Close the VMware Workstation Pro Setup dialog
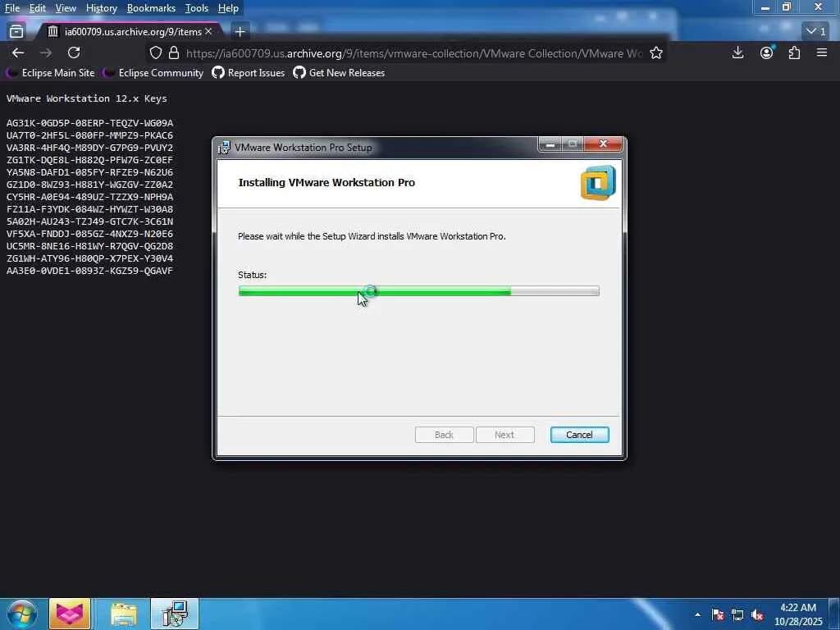This screenshot has height=630, width=840. pos(603,144)
